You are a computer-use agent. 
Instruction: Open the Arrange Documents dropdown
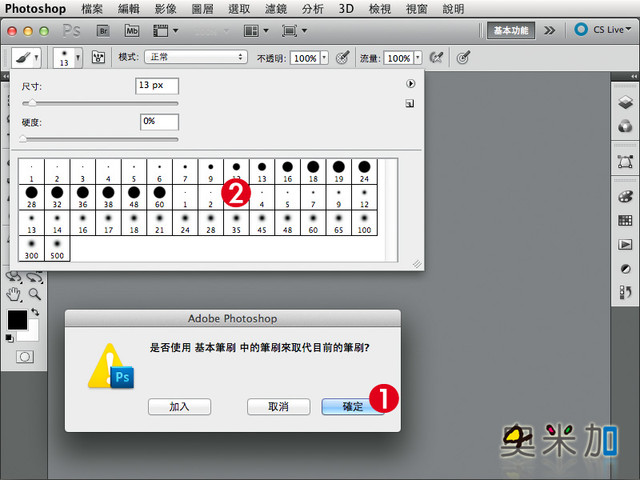[256, 31]
